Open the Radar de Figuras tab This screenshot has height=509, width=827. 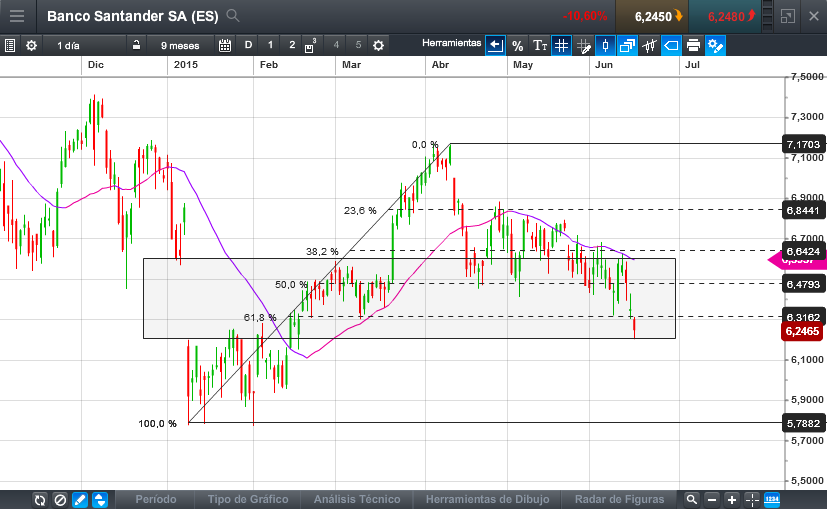pos(619,499)
